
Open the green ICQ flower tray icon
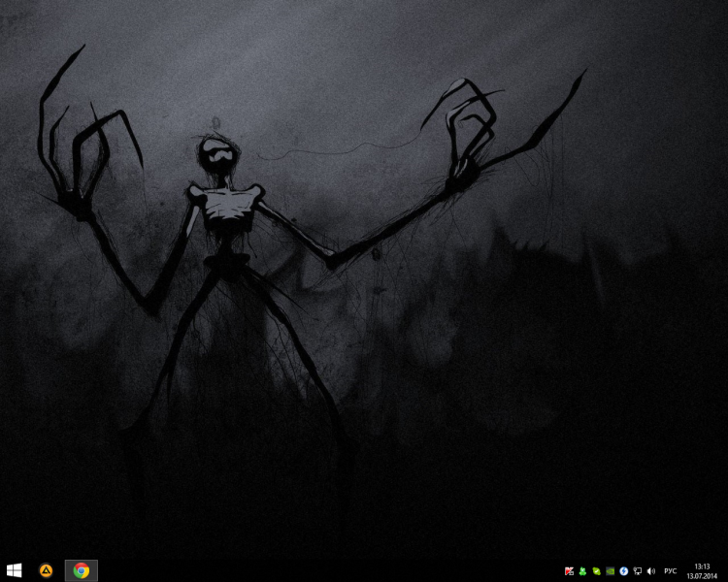pos(582,571)
